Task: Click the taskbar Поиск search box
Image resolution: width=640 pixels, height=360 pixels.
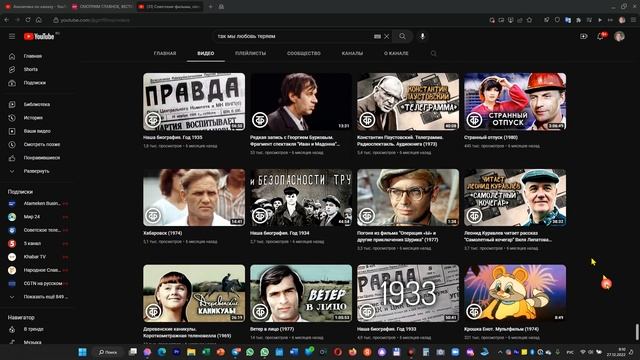Action: coord(108,352)
